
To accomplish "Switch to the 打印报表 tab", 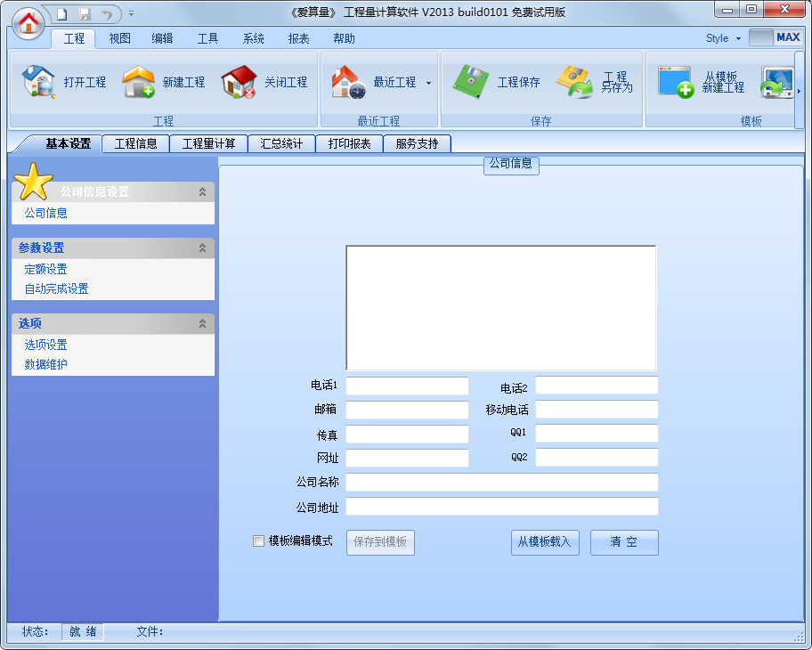I will (349, 143).
